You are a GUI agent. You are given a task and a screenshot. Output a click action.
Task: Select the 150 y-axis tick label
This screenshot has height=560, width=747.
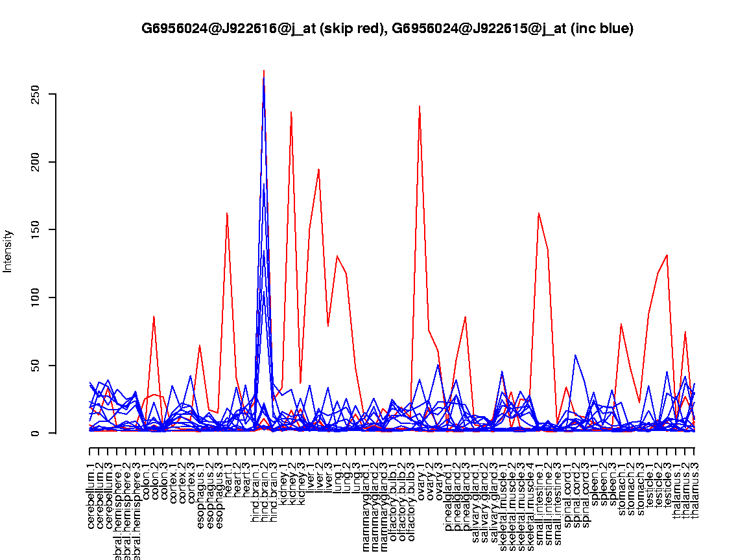tap(36, 230)
